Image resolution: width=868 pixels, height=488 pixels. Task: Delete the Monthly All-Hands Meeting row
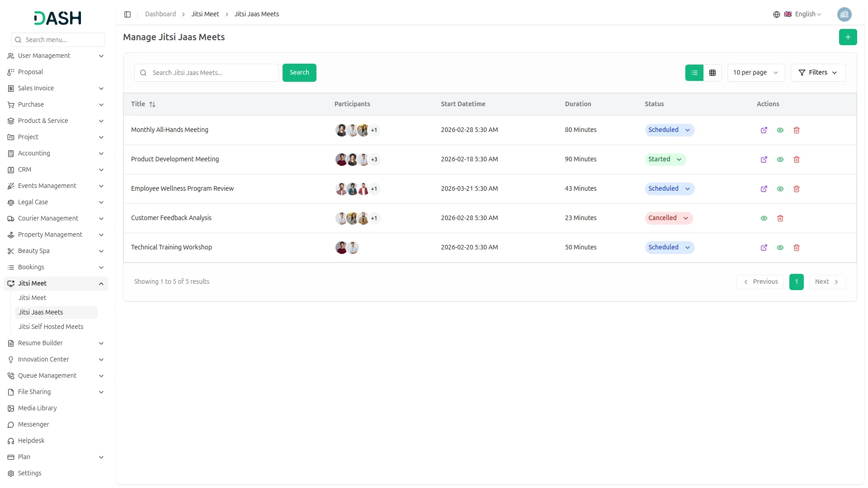pyautogui.click(x=797, y=130)
